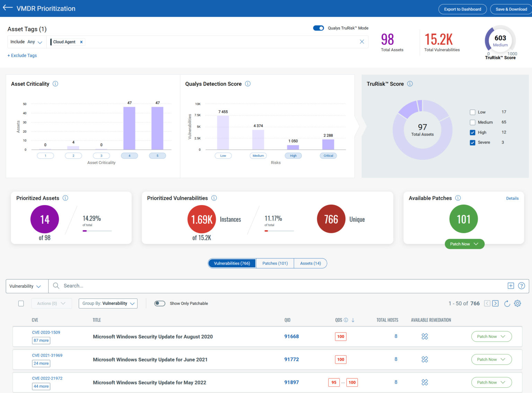The width and height of the screenshot is (532, 393).
Task: Switch to the Patches (101) tab
Action: point(275,263)
